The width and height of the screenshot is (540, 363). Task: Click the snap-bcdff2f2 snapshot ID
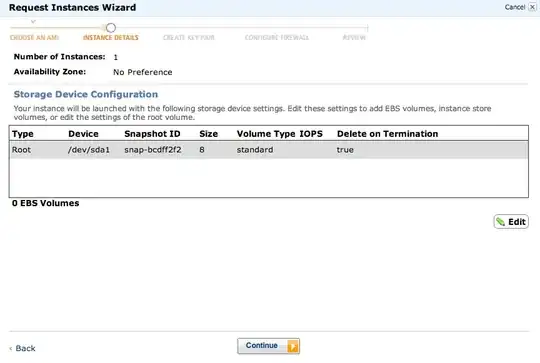click(x=153, y=150)
